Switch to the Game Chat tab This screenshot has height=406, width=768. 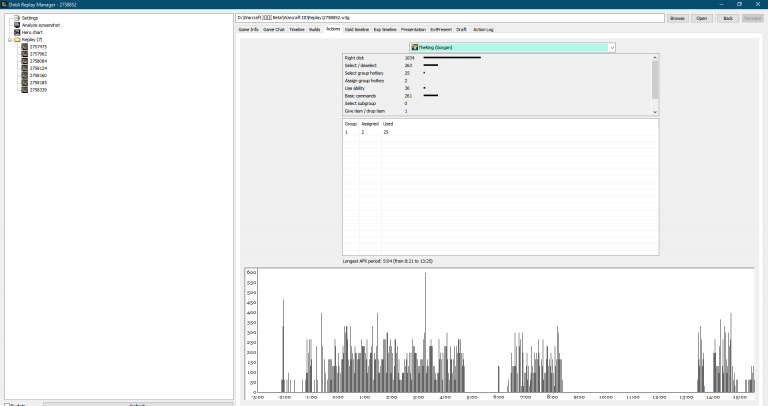click(274, 30)
